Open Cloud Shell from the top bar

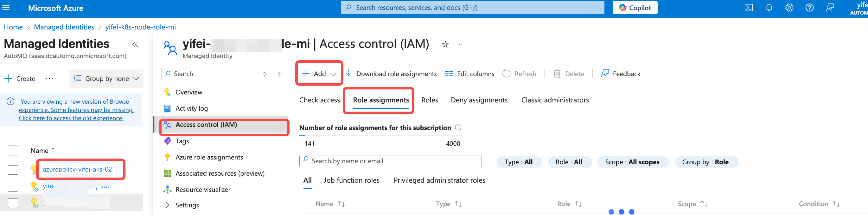point(749,8)
